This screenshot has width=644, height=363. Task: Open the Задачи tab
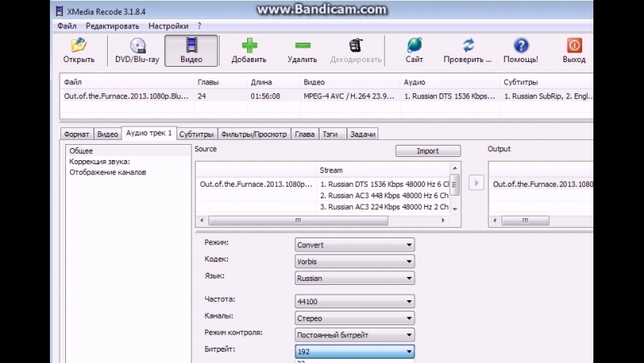363,134
